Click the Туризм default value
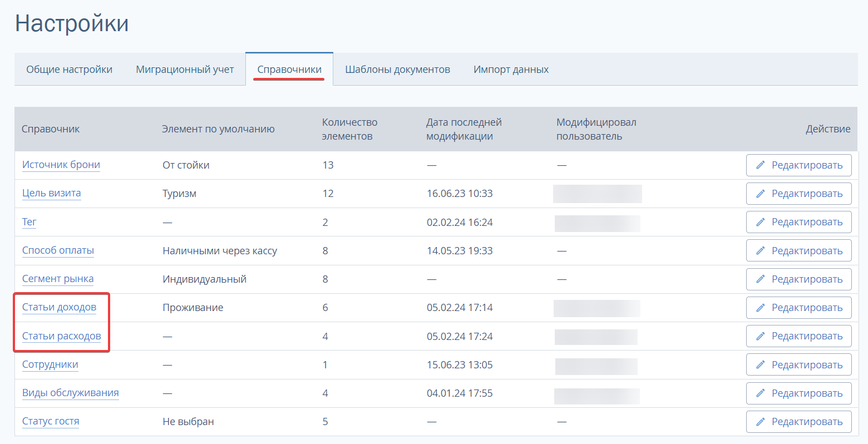The width and height of the screenshot is (868, 444). (x=179, y=194)
